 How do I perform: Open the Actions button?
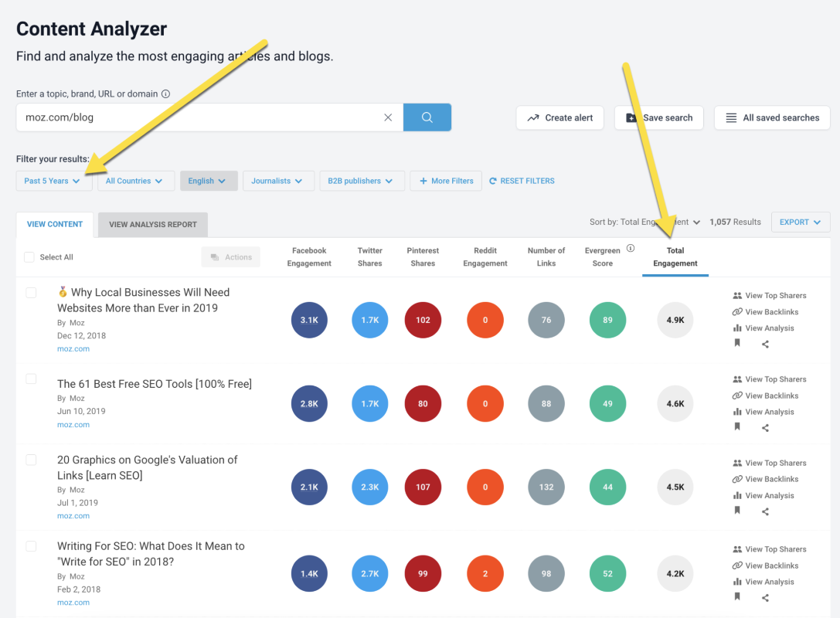(x=231, y=257)
